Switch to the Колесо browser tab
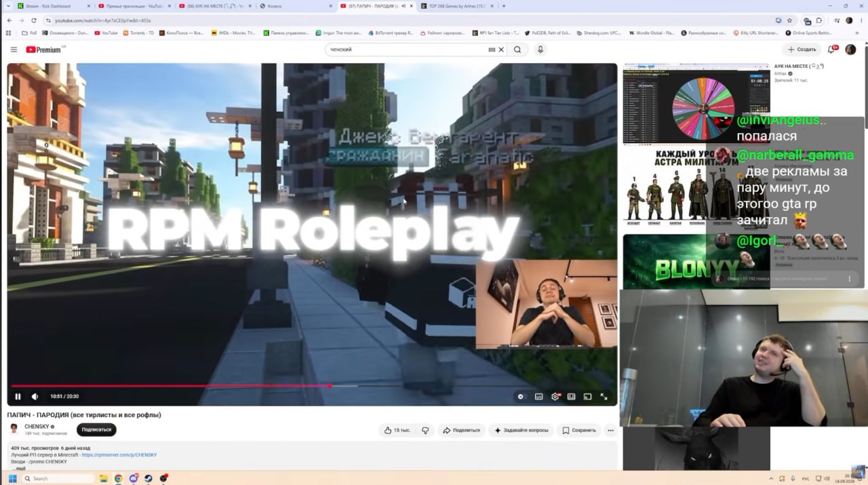This screenshot has height=485, width=868. pos(296,6)
